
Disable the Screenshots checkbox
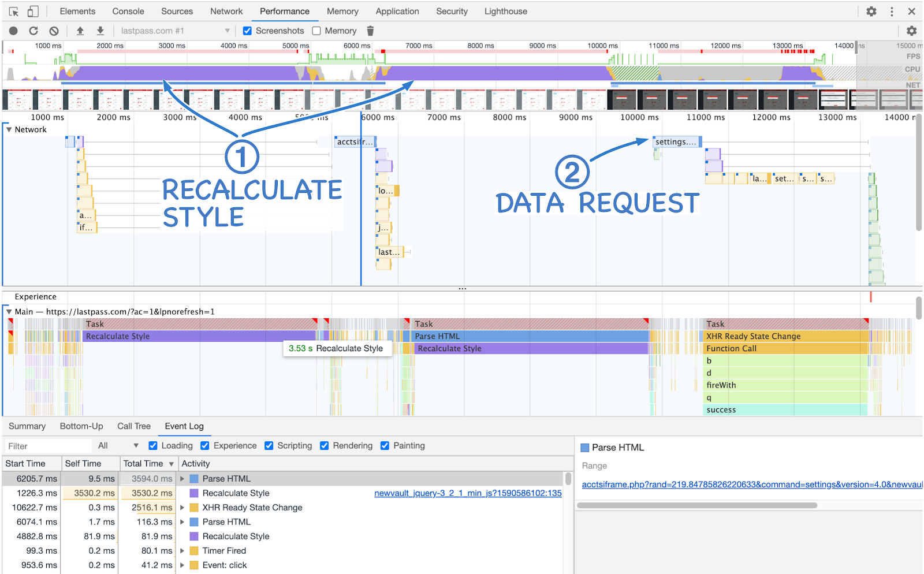click(247, 31)
